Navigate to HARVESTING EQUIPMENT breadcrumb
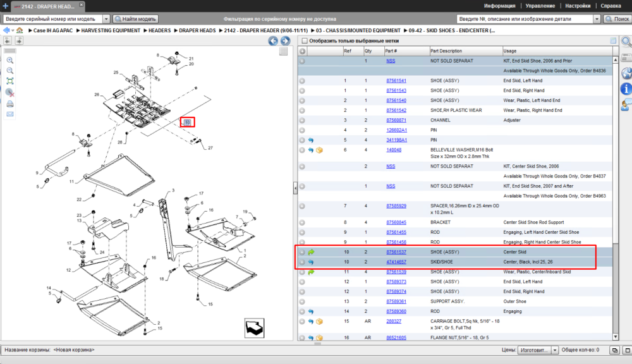632x364 pixels. coord(111,30)
